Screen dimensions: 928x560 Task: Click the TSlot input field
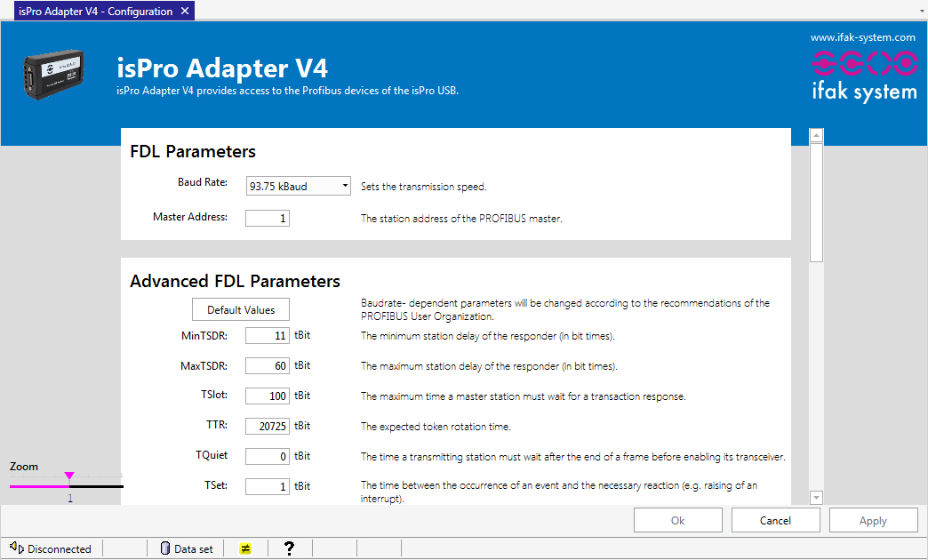[268, 396]
